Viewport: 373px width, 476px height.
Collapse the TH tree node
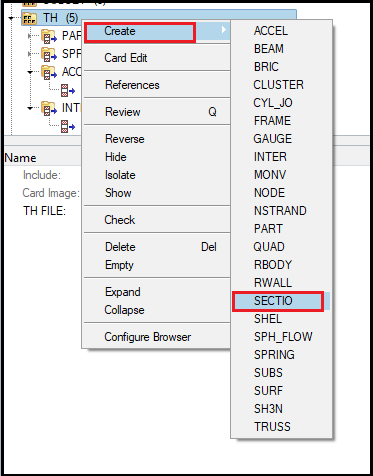(12, 18)
